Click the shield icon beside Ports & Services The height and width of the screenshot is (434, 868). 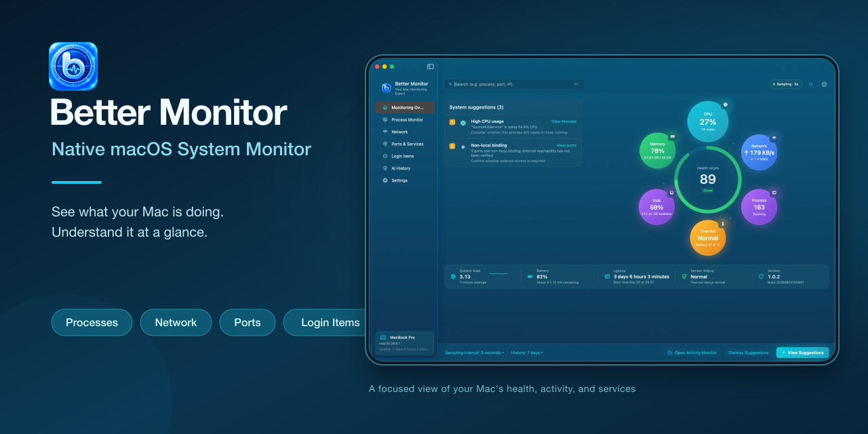click(385, 144)
